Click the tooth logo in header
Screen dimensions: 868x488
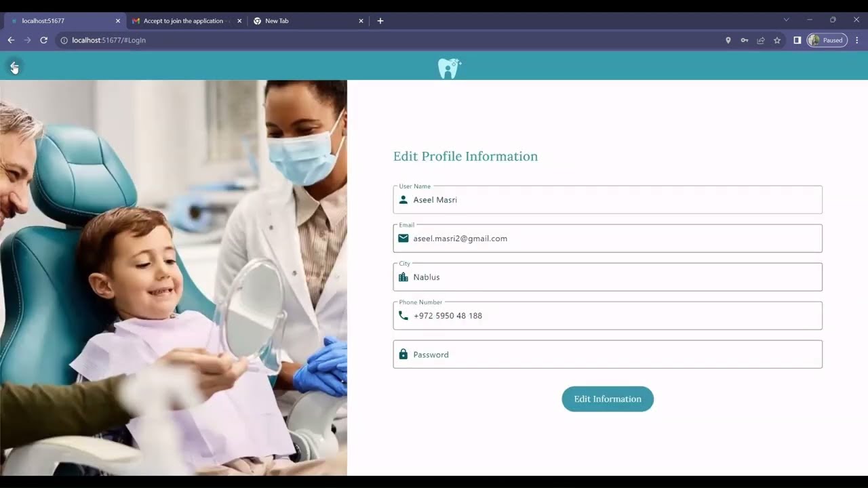[x=449, y=68]
